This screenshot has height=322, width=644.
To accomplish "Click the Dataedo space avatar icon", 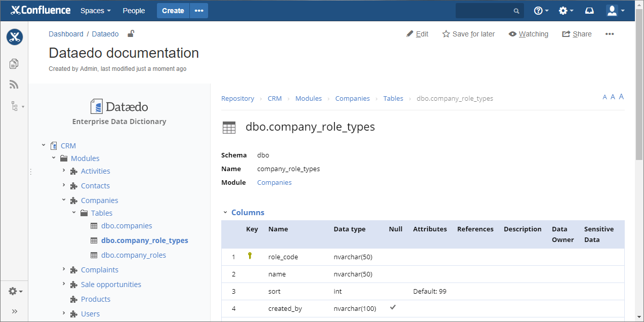I will [15, 37].
